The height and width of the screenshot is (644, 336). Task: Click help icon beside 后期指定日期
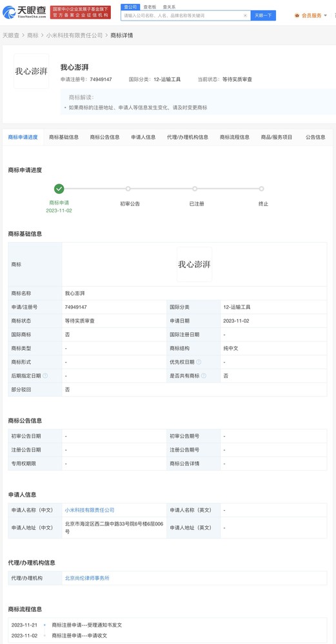(x=45, y=375)
